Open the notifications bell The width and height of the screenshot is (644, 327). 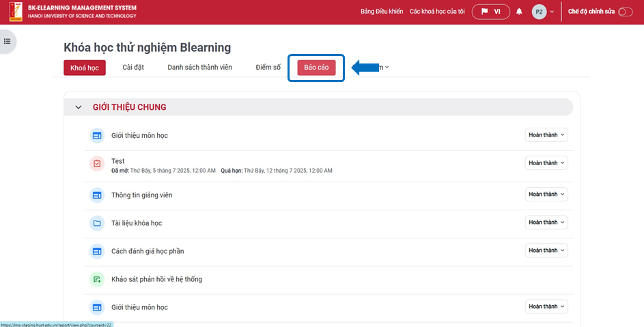[x=519, y=12]
